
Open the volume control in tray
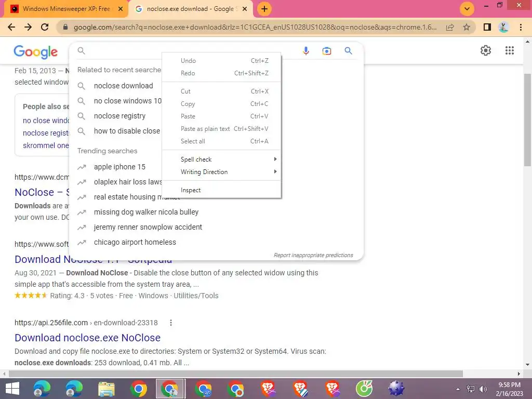[x=483, y=389]
